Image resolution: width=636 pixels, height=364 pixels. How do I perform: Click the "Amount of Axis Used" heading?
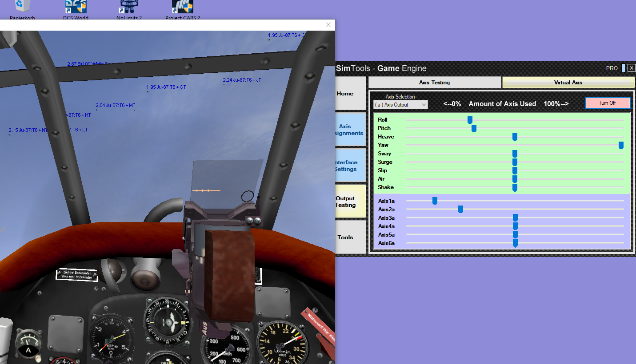502,104
